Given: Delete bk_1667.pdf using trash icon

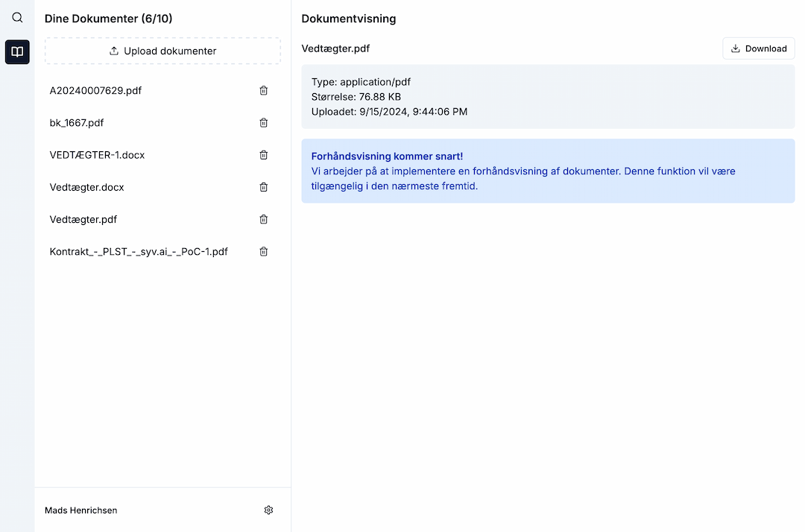Looking at the screenshot, I should tap(263, 123).
